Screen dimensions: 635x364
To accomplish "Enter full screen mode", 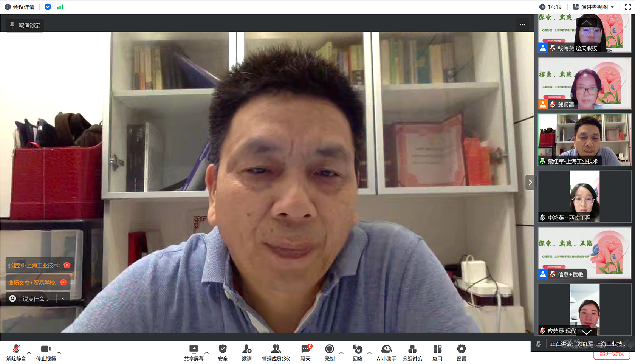I will pos(628,7).
